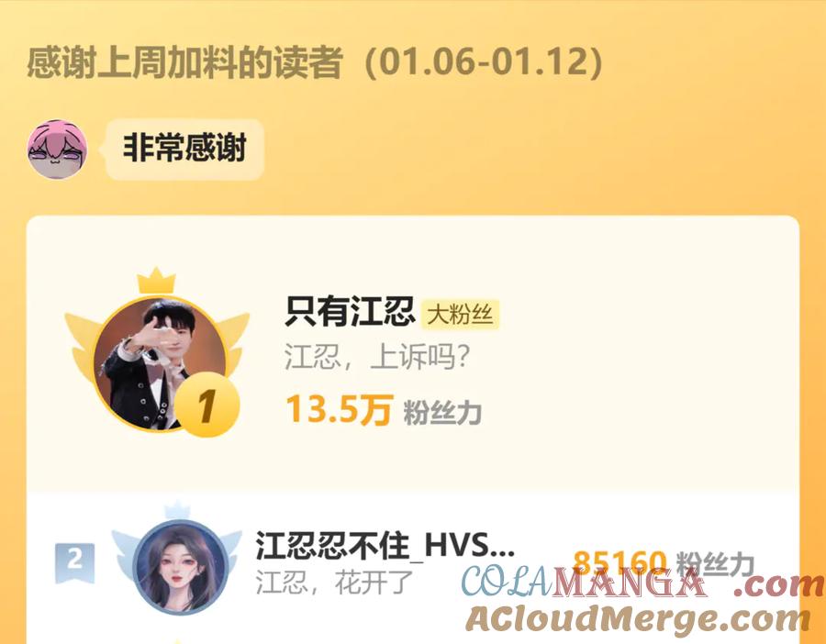This screenshot has height=644, width=826.
Task: Open the second-place reader's avatar
Action: point(180,567)
